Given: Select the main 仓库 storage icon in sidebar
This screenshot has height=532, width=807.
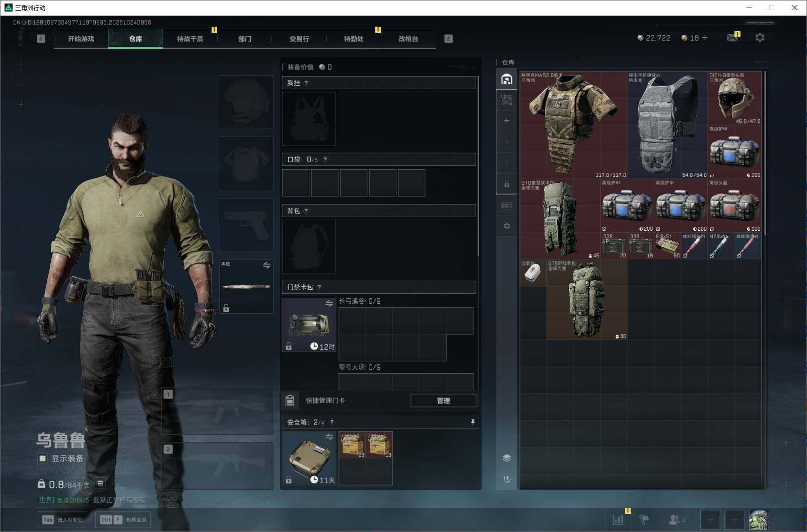Looking at the screenshot, I should pyautogui.click(x=507, y=79).
